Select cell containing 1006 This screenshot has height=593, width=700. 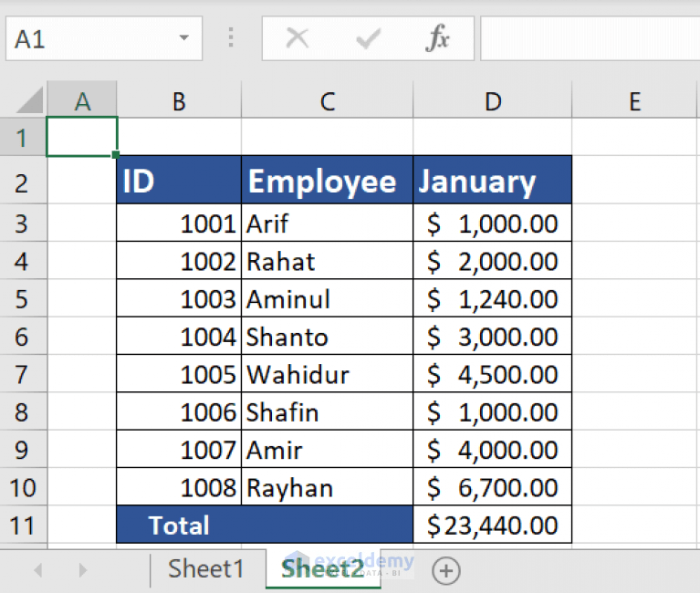179,411
